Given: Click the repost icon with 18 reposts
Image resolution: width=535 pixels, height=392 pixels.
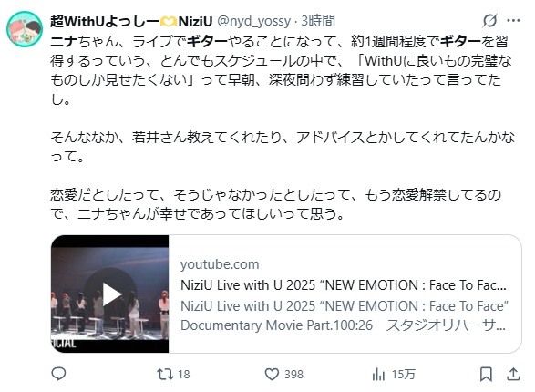Looking at the screenshot, I should click(164, 374).
